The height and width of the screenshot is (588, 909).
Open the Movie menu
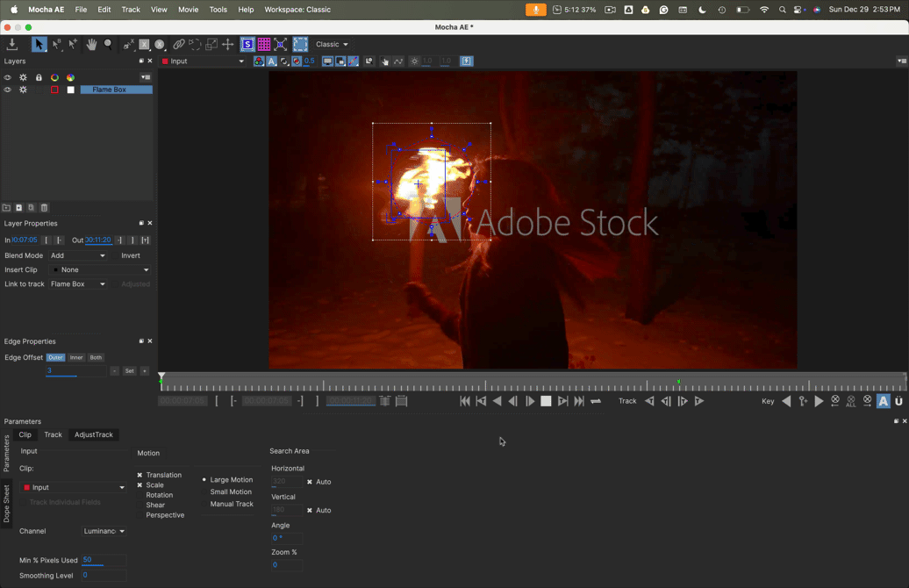coord(188,10)
